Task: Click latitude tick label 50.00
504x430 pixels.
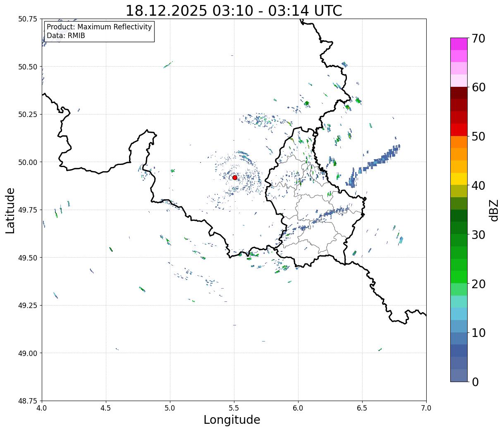Action: [27, 162]
